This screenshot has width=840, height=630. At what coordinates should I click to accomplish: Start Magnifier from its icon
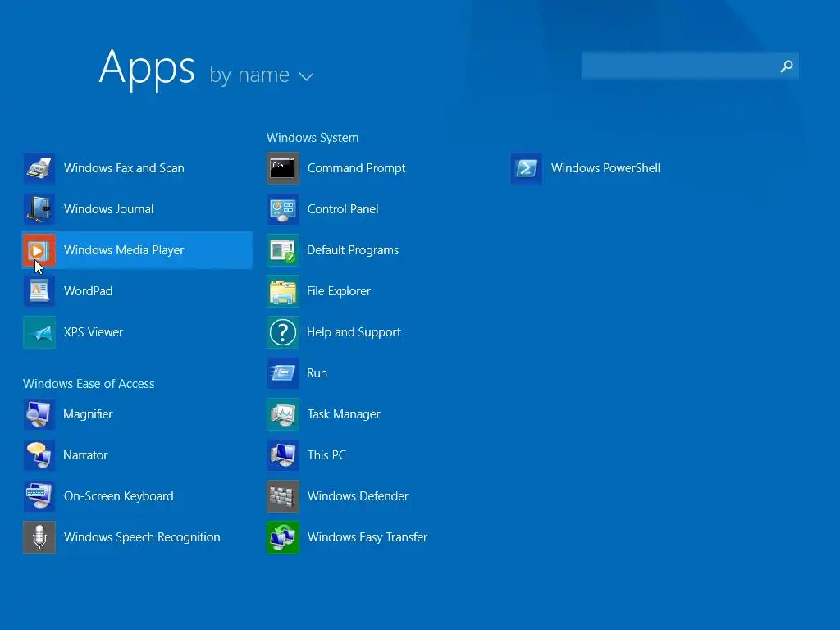coord(39,414)
